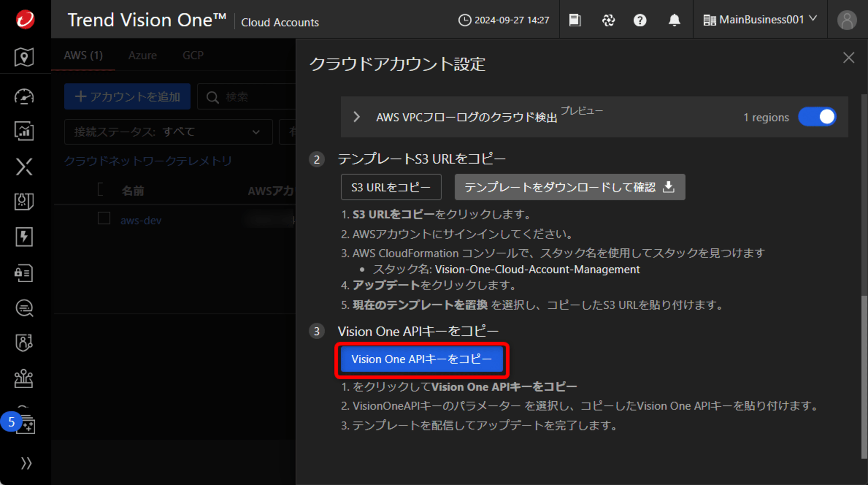Open the lightbulb intelligence sidebar icon
This screenshot has height=485, width=868.
pos(24,201)
